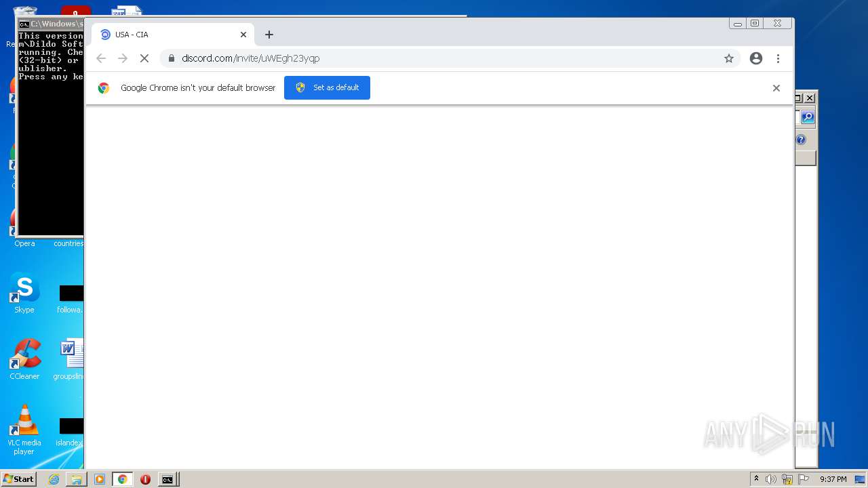Open the Start menu
The width and height of the screenshot is (868, 488).
(x=19, y=479)
